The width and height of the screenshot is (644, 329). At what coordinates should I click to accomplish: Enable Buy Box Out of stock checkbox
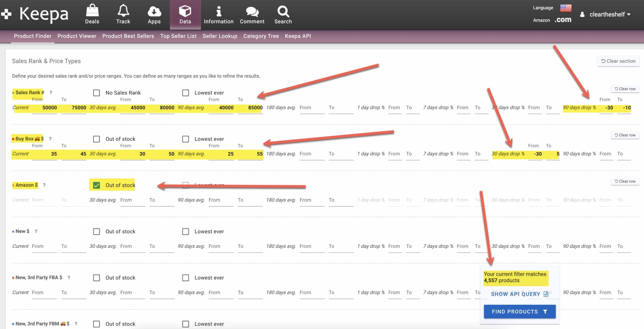coord(96,139)
